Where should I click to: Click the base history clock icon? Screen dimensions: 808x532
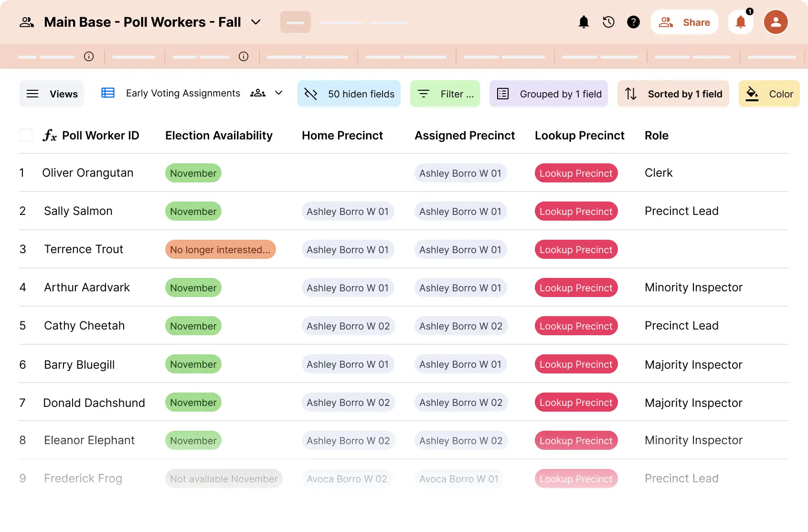click(x=608, y=22)
